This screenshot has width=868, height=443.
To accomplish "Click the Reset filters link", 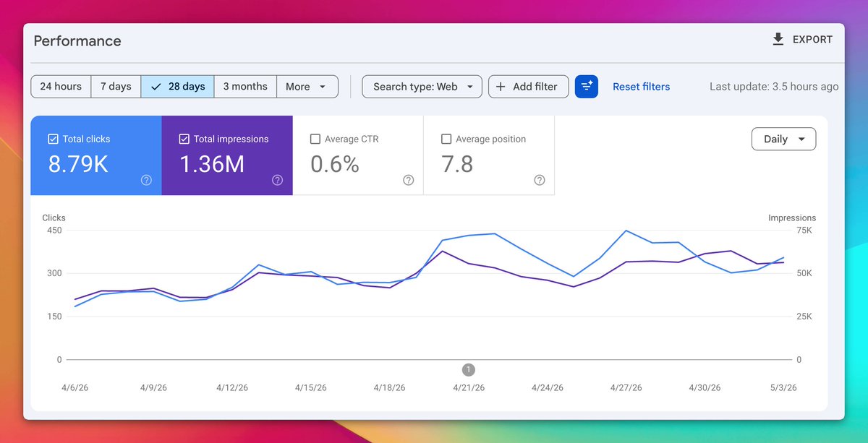I will (642, 87).
